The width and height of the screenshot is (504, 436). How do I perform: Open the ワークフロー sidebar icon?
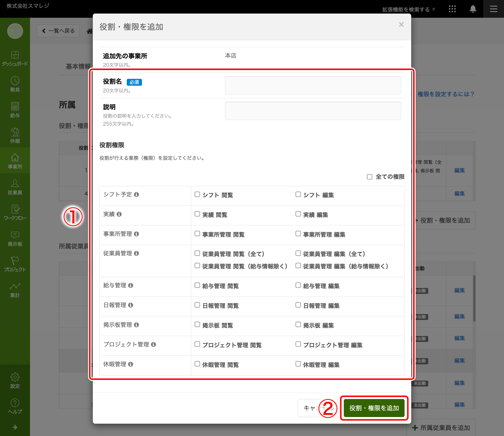[15, 209]
